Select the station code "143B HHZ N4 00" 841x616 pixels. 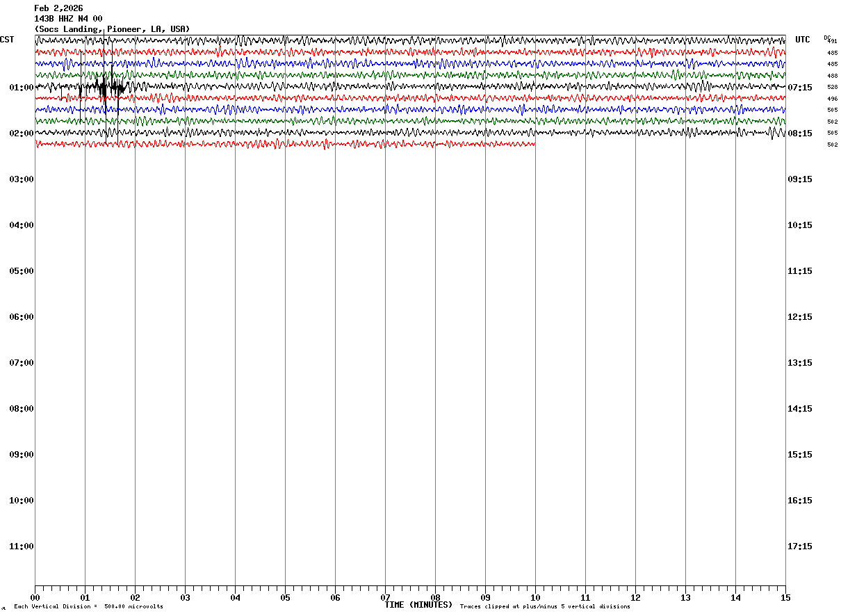tap(68, 19)
